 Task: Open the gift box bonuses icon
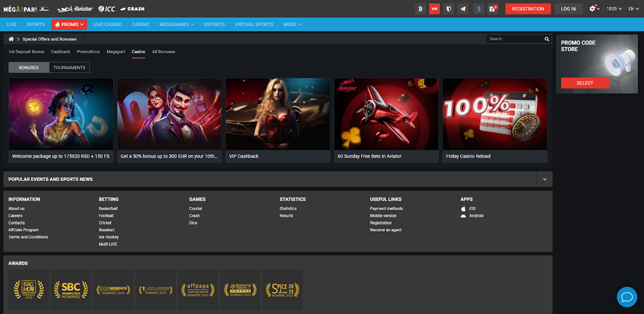(x=493, y=9)
